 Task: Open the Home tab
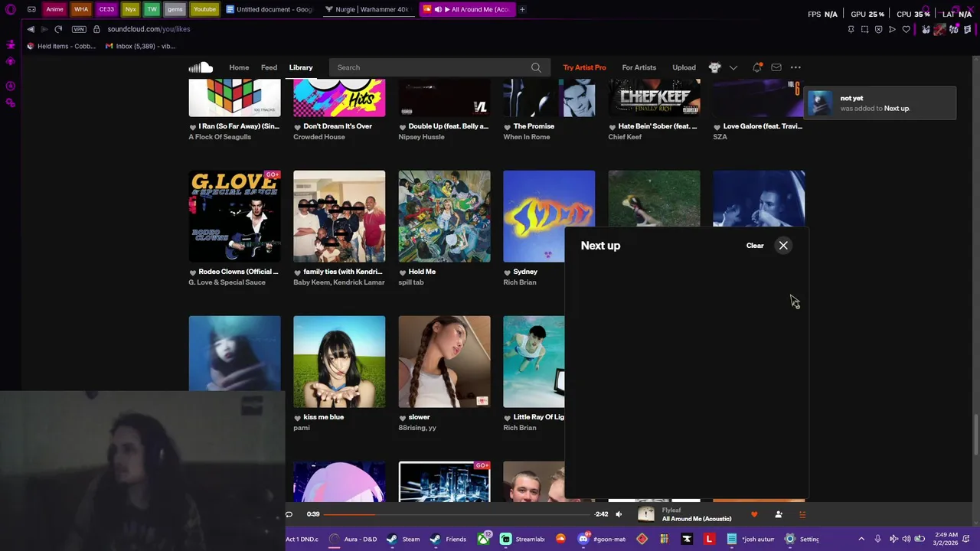pyautogui.click(x=239, y=67)
